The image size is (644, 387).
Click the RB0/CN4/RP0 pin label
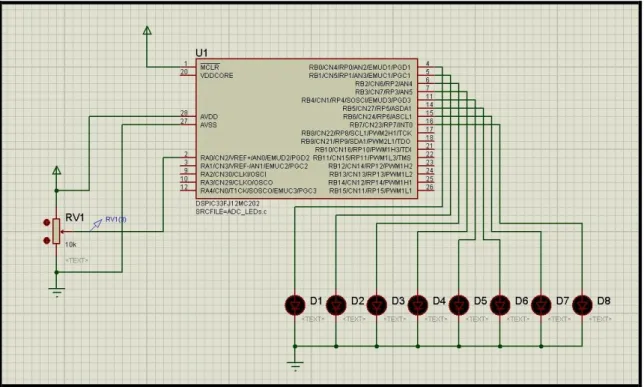tap(360, 67)
